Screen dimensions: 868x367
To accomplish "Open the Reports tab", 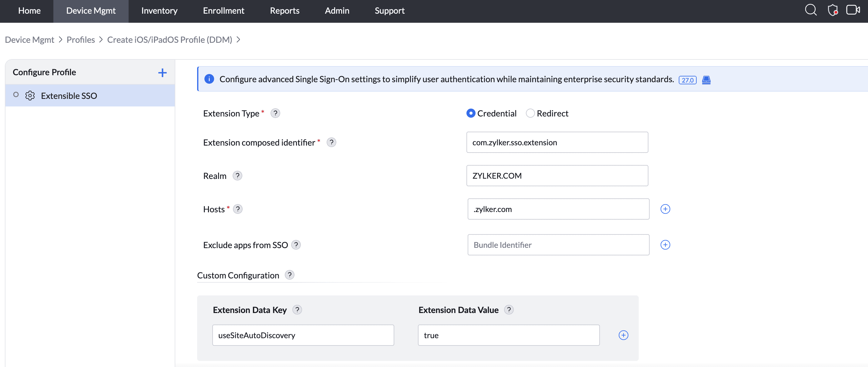I will pos(284,11).
